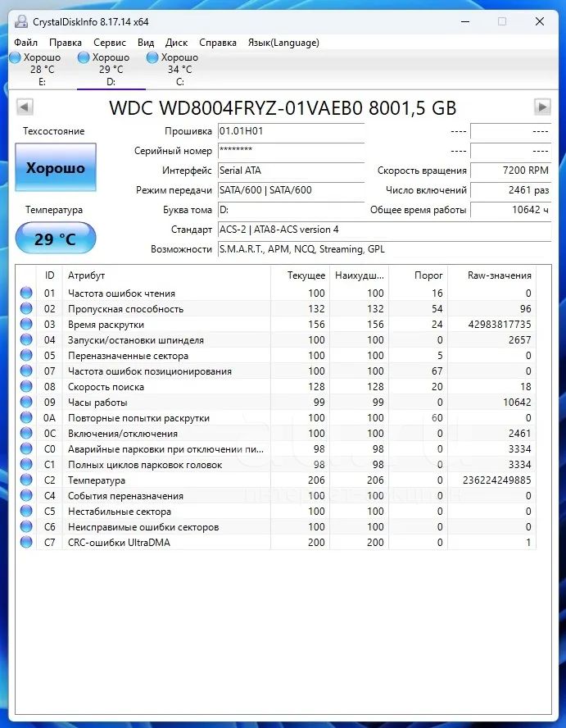Click status orb for attribute 08 Скорость поиска
The height and width of the screenshot is (728, 566).
tap(26, 386)
